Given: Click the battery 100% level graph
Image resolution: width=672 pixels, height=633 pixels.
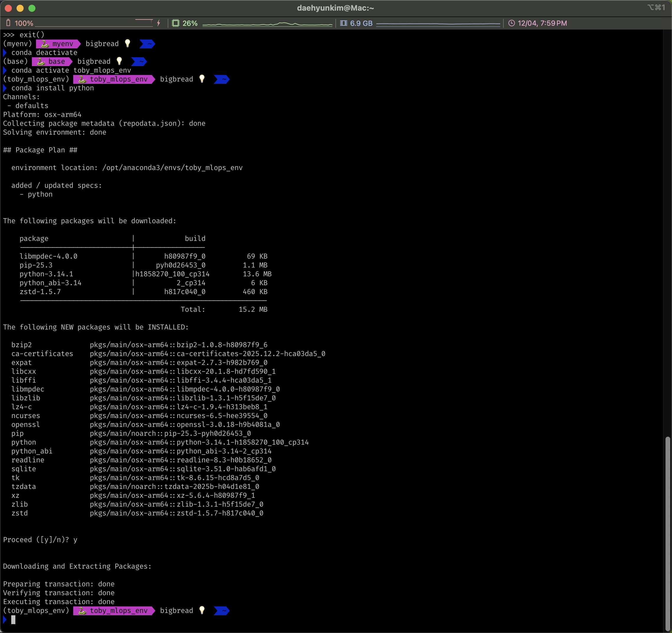Looking at the screenshot, I should click(94, 24).
